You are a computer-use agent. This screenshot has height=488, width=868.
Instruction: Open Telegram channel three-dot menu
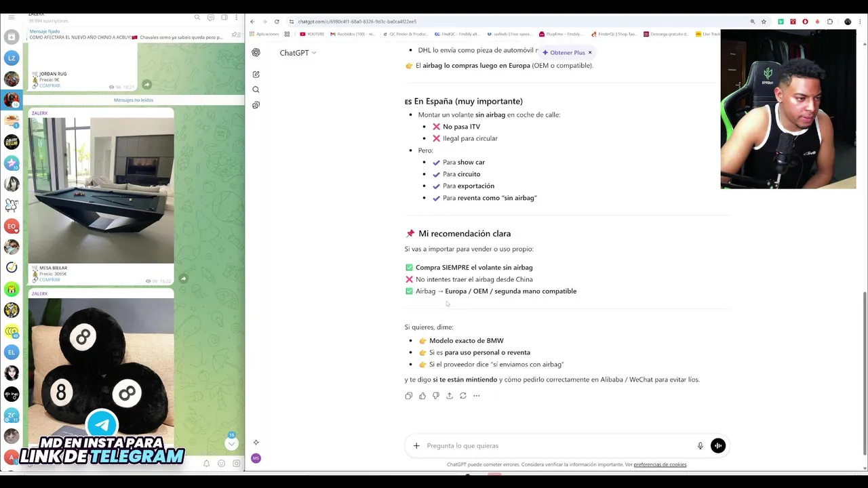click(237, 17)
